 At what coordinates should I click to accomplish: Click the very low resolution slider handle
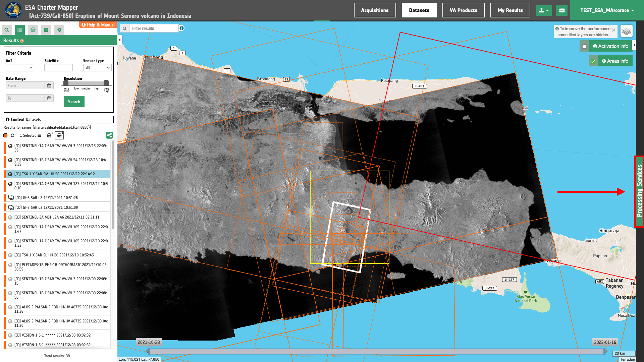66,83
